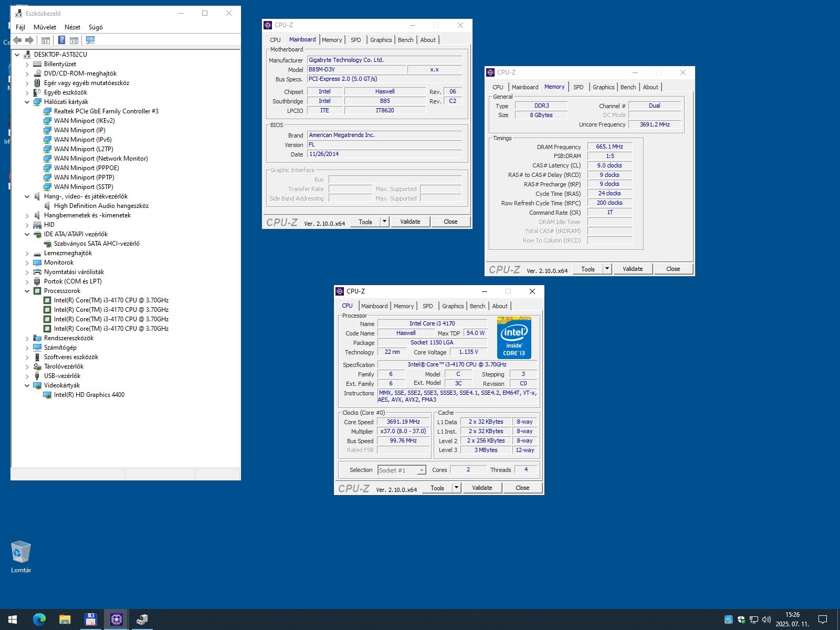Click the blue Help question mark toolbar icon

pos(61,40)
